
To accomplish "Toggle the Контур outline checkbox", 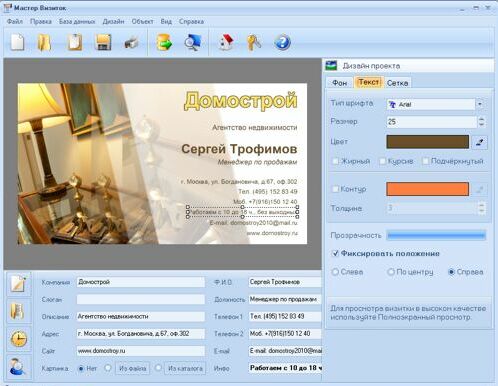I will [x=335, y=189].
